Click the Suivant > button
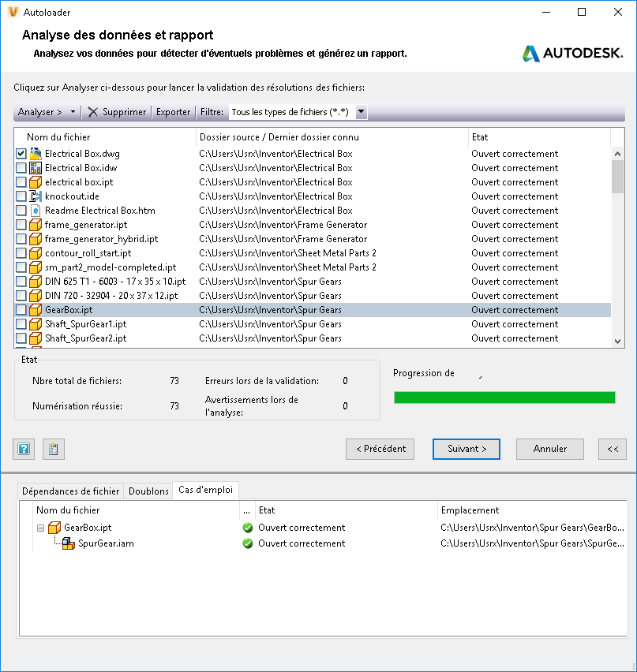 (467, 449)
